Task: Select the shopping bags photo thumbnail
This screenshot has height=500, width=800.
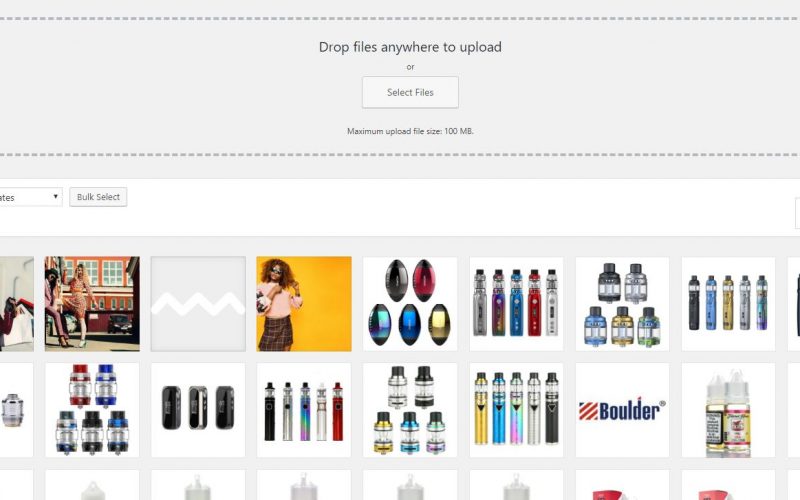Action: pos(17,304)
